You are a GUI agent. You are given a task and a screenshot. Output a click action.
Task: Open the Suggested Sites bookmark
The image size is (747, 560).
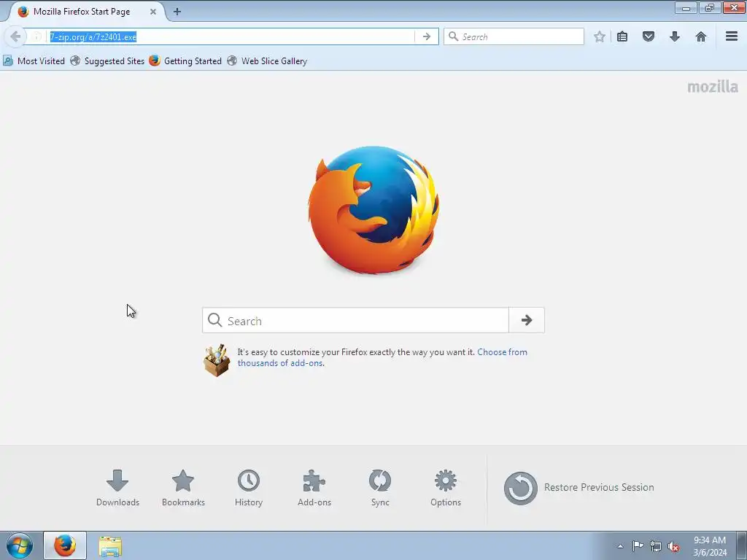(107, 61)
